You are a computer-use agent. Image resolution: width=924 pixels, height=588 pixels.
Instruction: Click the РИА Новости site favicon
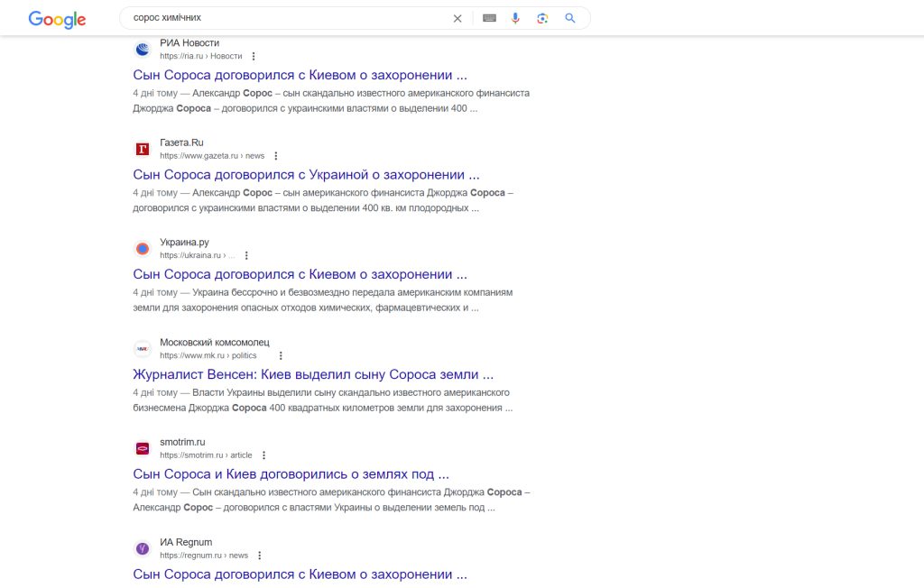click(x=142, y=50)
